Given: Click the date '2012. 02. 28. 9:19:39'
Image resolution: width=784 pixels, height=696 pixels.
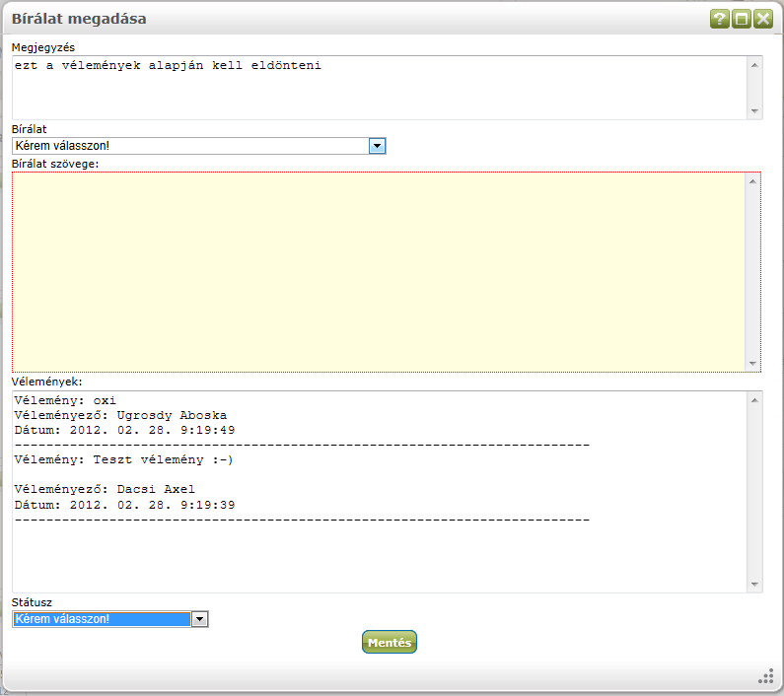Looking at the screenshot, I should (x=152, y=505).
